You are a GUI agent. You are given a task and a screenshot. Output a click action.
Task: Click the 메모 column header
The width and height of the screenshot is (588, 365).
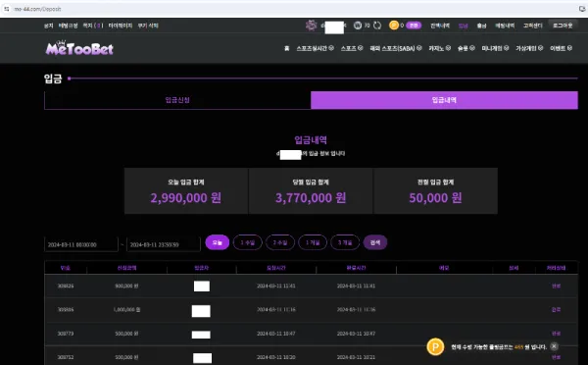pyautogui.click(x=444, y=268)
